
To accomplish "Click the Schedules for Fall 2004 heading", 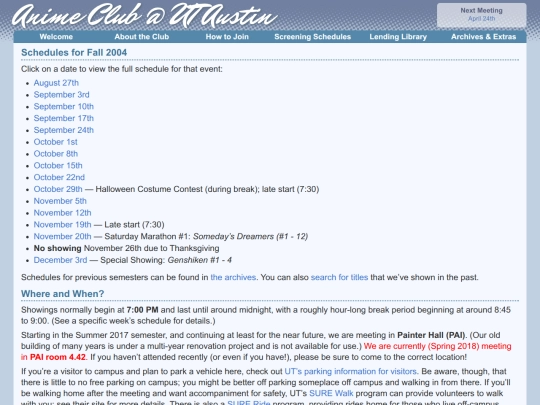I will pyautogui.click(x=74, y=53).
